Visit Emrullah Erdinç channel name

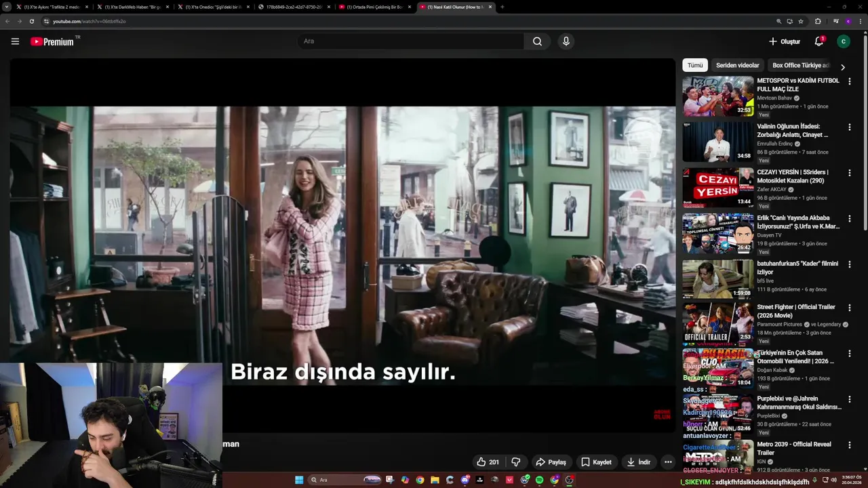click(775, 144)
